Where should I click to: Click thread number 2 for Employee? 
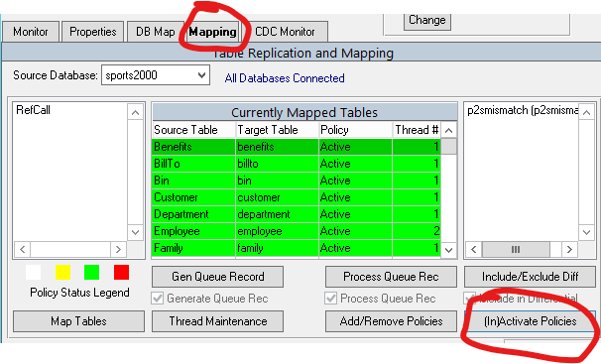[417, 231]
